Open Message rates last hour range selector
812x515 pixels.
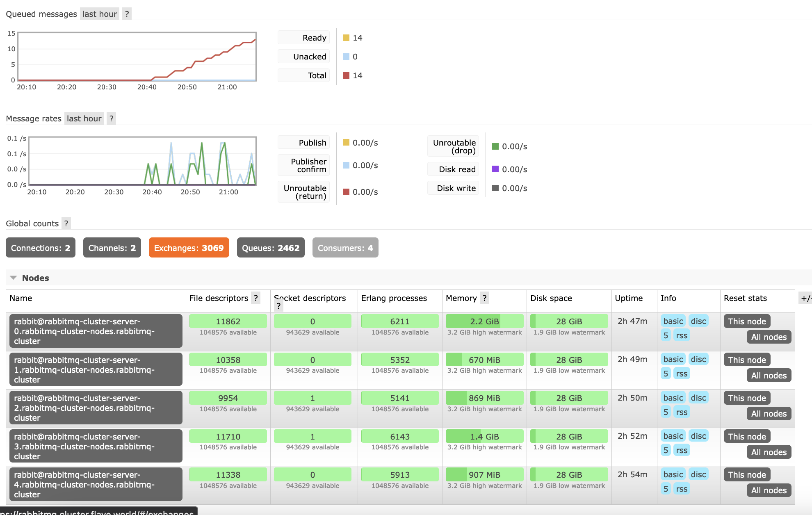click(x=84, y=118)
